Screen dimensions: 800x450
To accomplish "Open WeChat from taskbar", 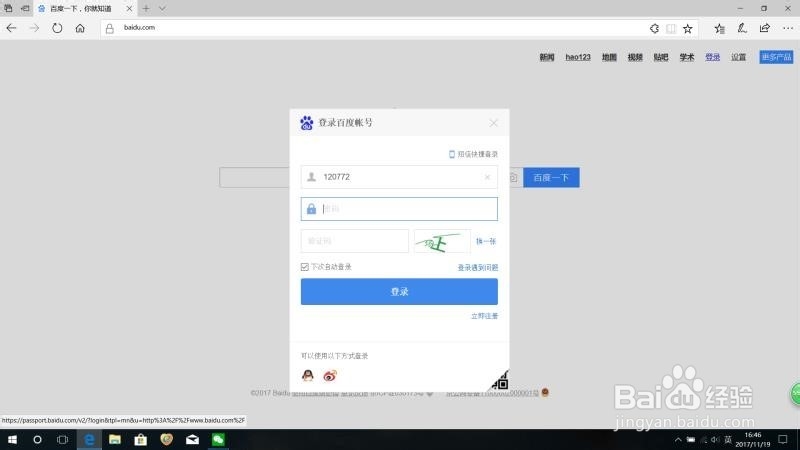I will (x=218, y=439).
